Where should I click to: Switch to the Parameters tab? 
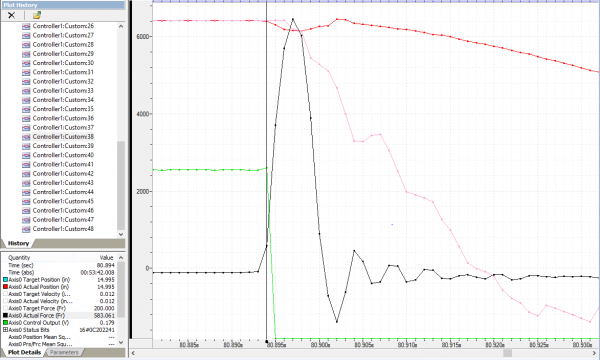64,352
